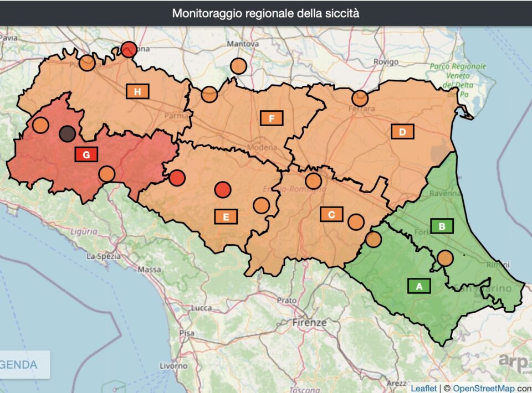Select the red marker near Cremona
The width and height of the screenshot is (532, 393).
(129, 50)
